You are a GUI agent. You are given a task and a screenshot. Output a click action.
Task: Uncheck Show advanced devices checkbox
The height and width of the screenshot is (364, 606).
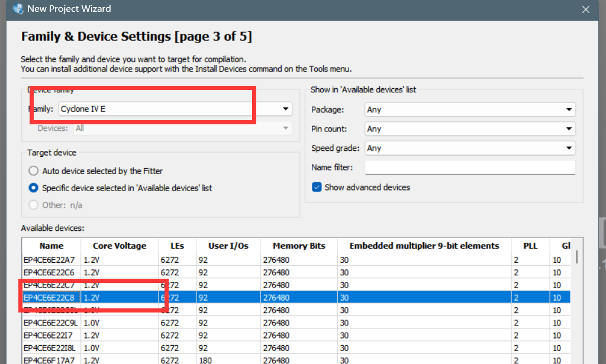tap(317, 188)
